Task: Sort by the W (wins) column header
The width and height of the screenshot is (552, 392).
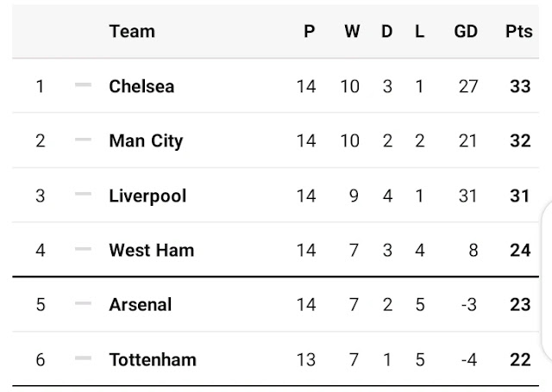Action: pyautogui.click(x=352, y=31)
